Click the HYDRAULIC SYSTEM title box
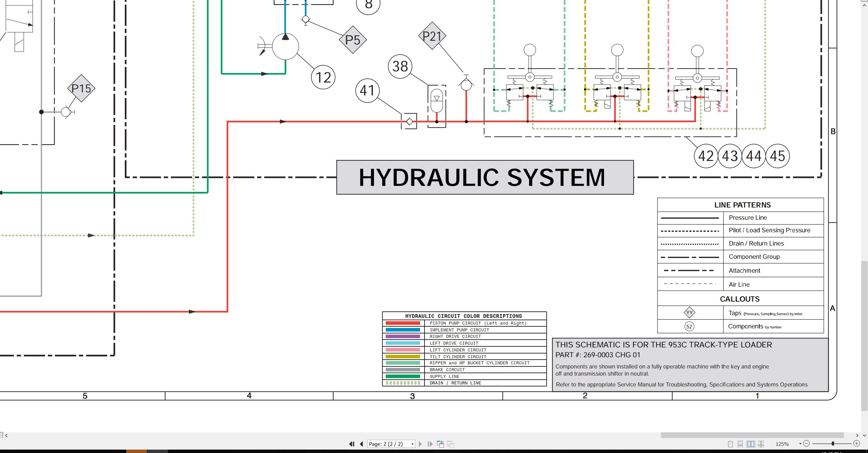The width and height of the screenshot is (868, 453). click(485, 177)
